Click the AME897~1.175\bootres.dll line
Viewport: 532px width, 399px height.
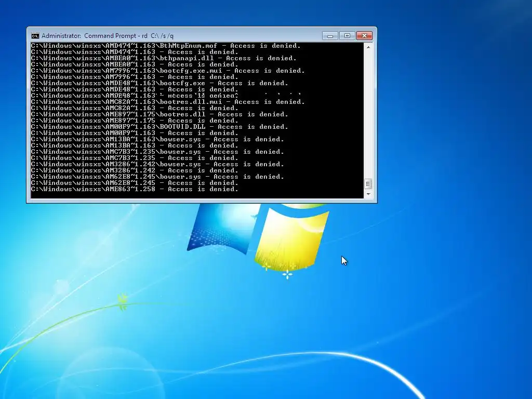(159, 114)
